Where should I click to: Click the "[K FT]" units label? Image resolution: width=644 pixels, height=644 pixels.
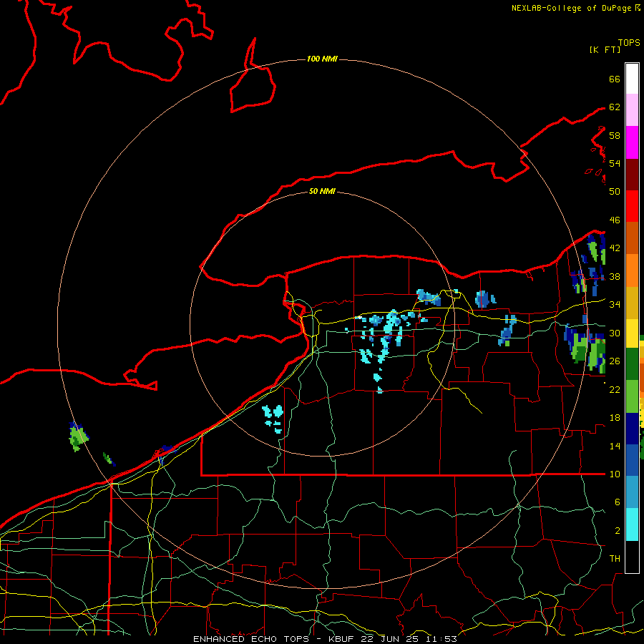(605, 50)
